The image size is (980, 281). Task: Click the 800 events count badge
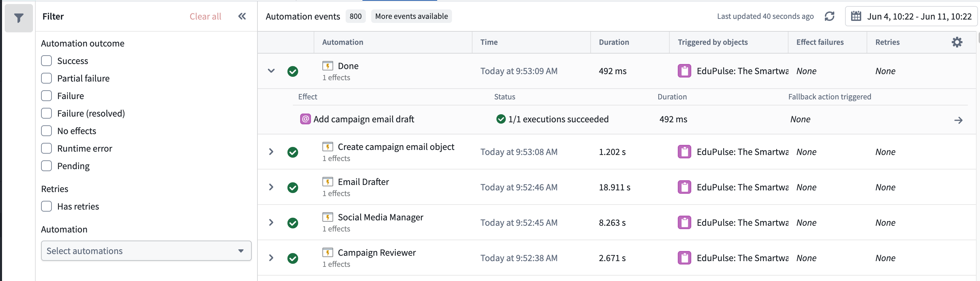355,17
